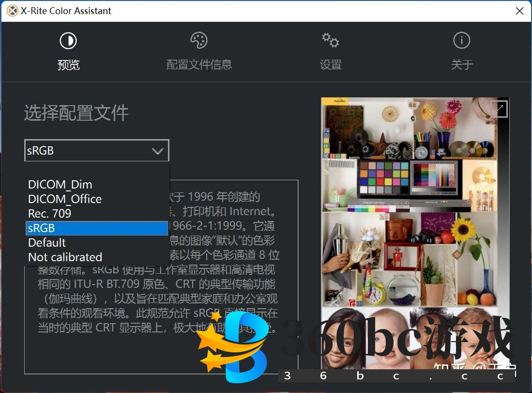The height and width of the screenshot is (393, 532).
Task: Go to the 设置 tab label
Action: coord(331,65)
